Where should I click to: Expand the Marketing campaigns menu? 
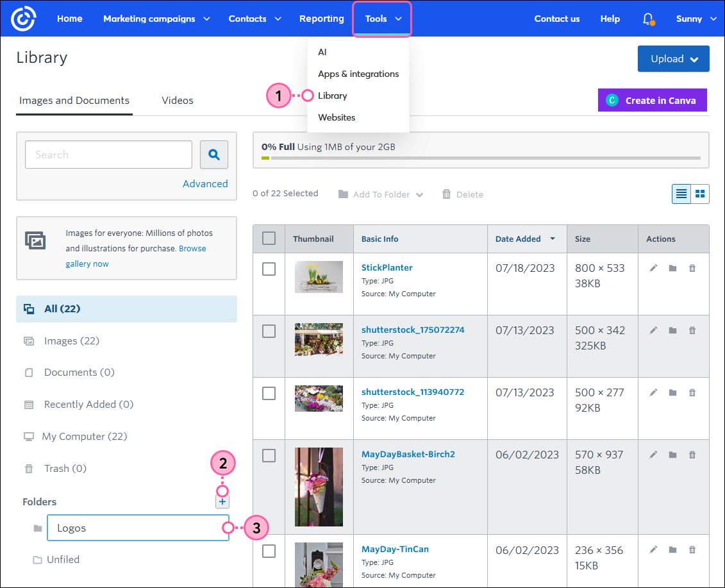pyautogui.click(x=156, y=19)
